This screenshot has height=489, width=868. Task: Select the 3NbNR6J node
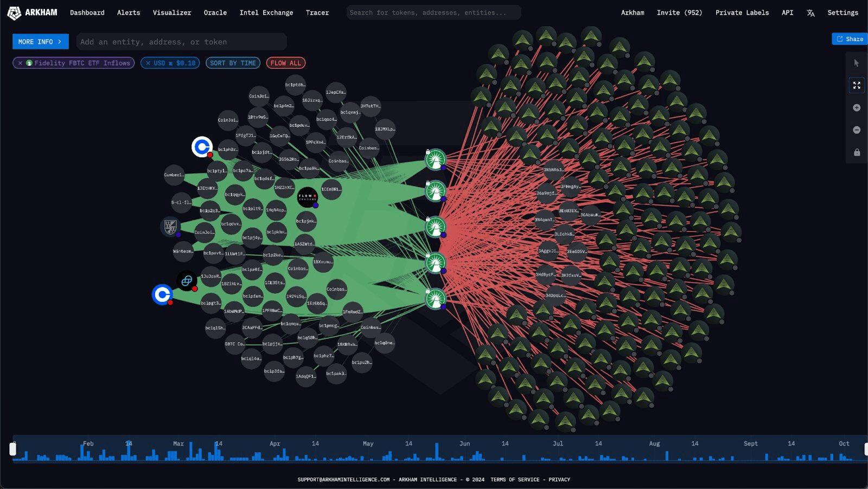click(x=553, y=170)
